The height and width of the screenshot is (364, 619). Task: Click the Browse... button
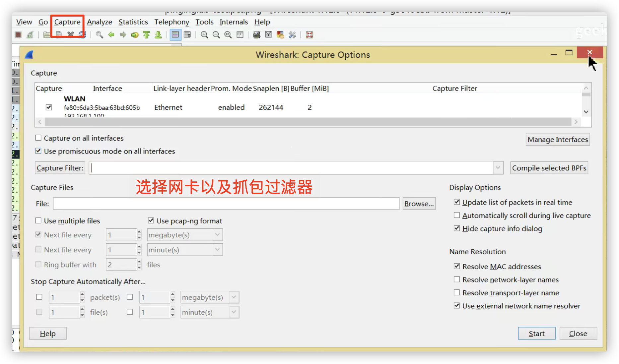point(419,204)
